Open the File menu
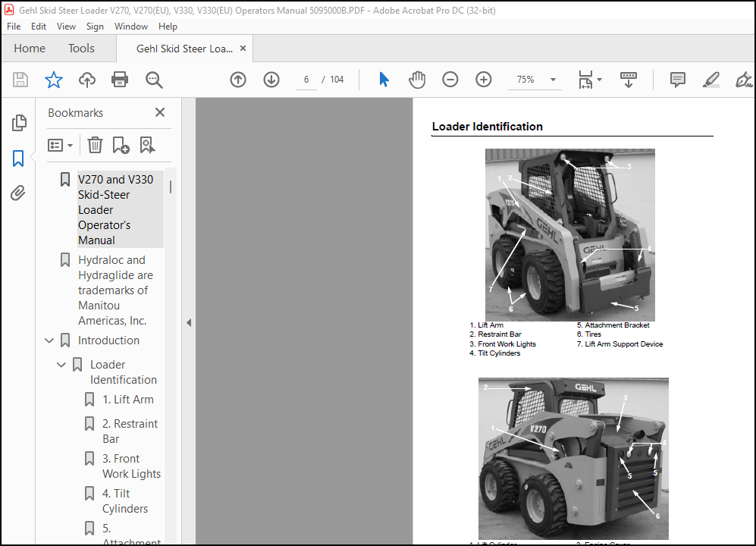This screenshot has height=546, width=756. point(14,27)
